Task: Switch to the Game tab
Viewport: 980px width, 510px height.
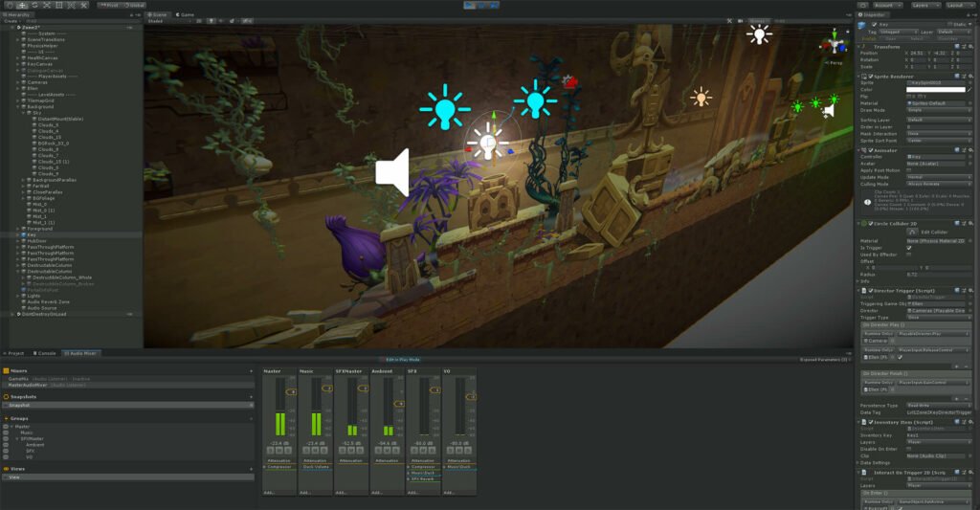Action: coord(184,15)
